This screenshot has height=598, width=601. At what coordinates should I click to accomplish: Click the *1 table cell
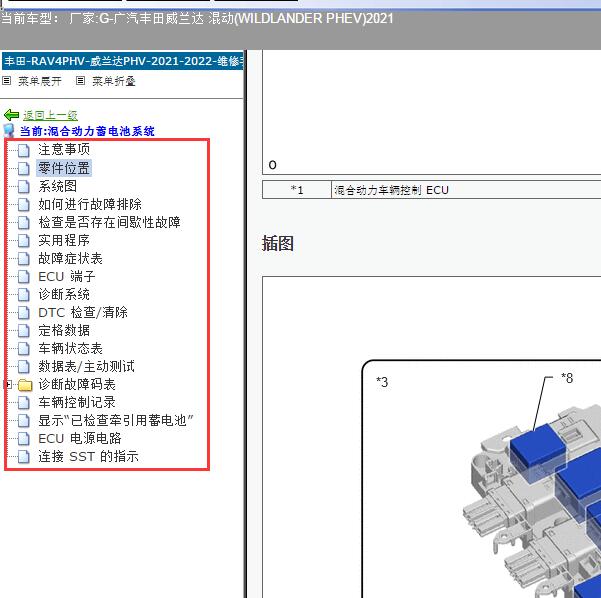297,190
